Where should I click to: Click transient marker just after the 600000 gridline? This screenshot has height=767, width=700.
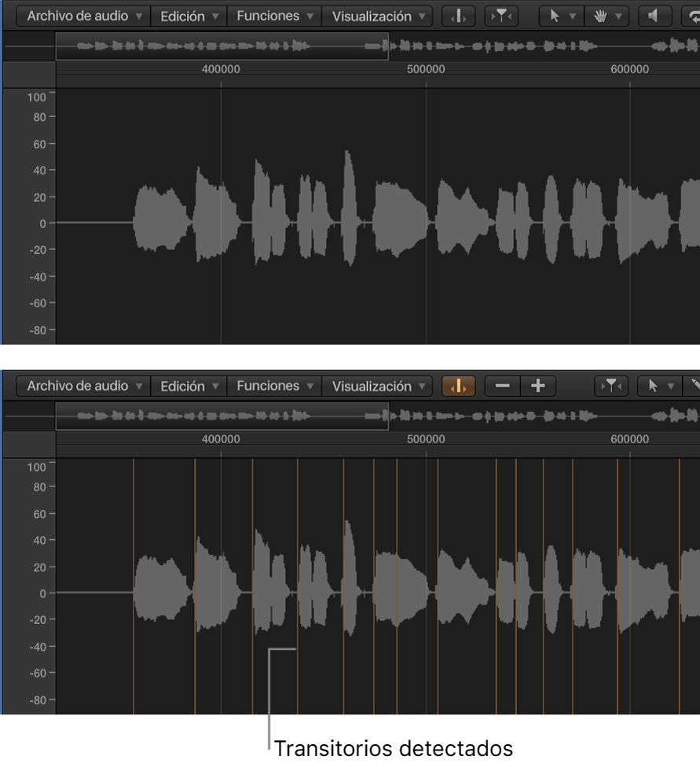[680, 586]
